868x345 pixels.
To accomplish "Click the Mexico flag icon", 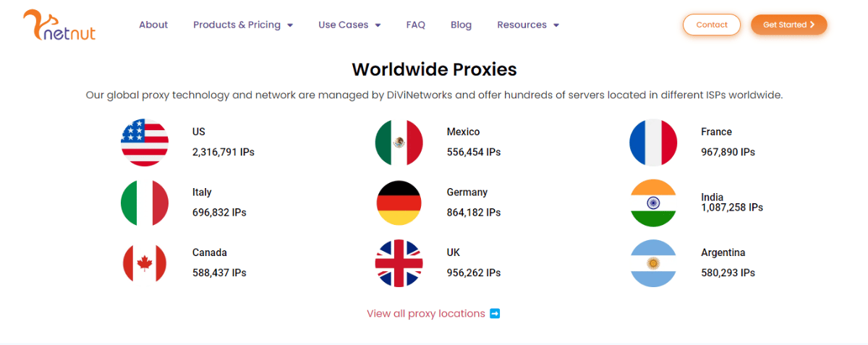I will (x=399, y=142).
